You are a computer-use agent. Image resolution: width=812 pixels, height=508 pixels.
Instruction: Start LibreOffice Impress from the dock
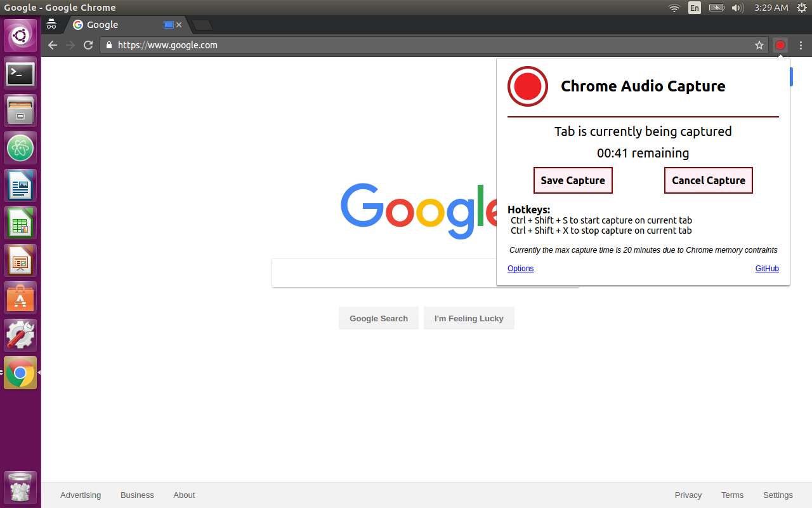[x=20, y=260]
